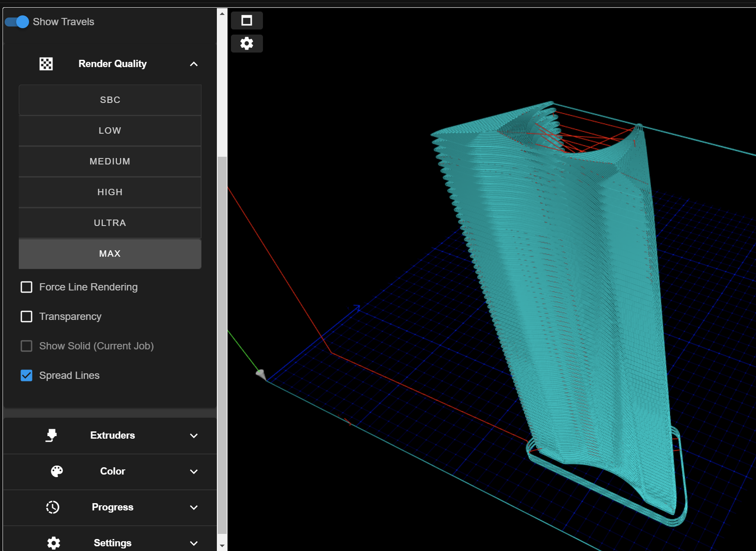The image size is (756, 551).
Task: Click the fullscreen square icon in viewer
Action: coord(247,21)
